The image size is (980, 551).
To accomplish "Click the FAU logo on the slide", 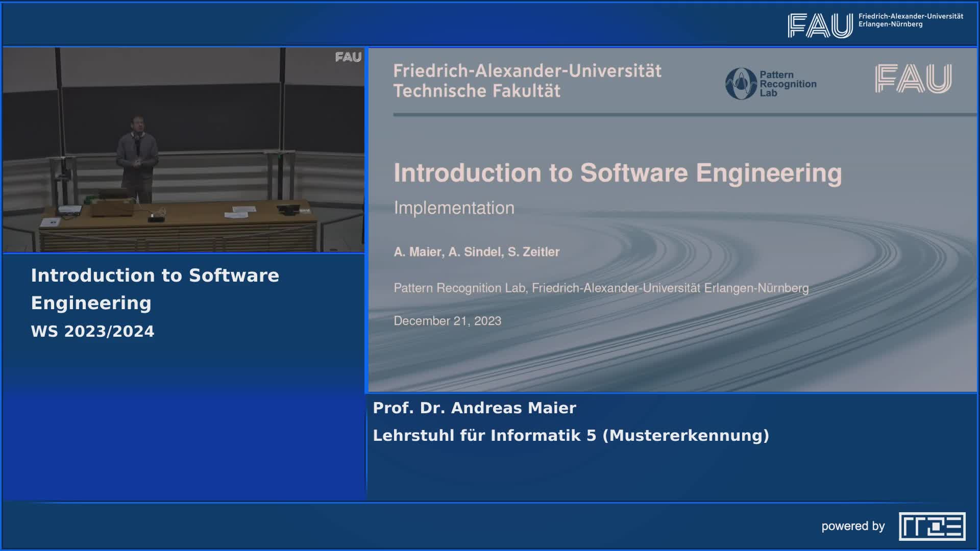I will [x=913, y=79].
